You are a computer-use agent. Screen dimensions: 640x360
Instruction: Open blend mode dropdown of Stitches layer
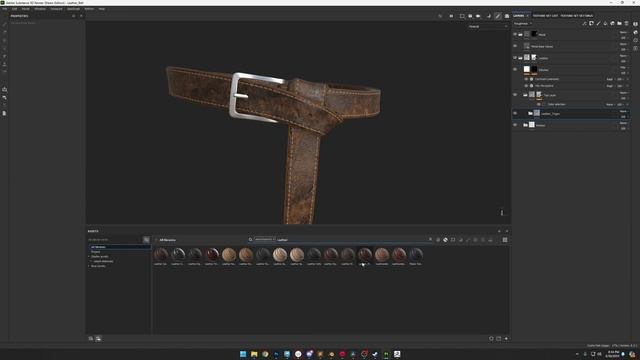point(623,67)
